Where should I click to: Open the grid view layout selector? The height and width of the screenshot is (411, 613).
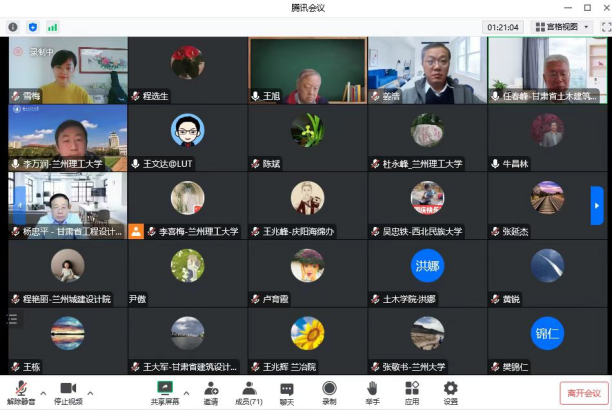pos(563,27)
